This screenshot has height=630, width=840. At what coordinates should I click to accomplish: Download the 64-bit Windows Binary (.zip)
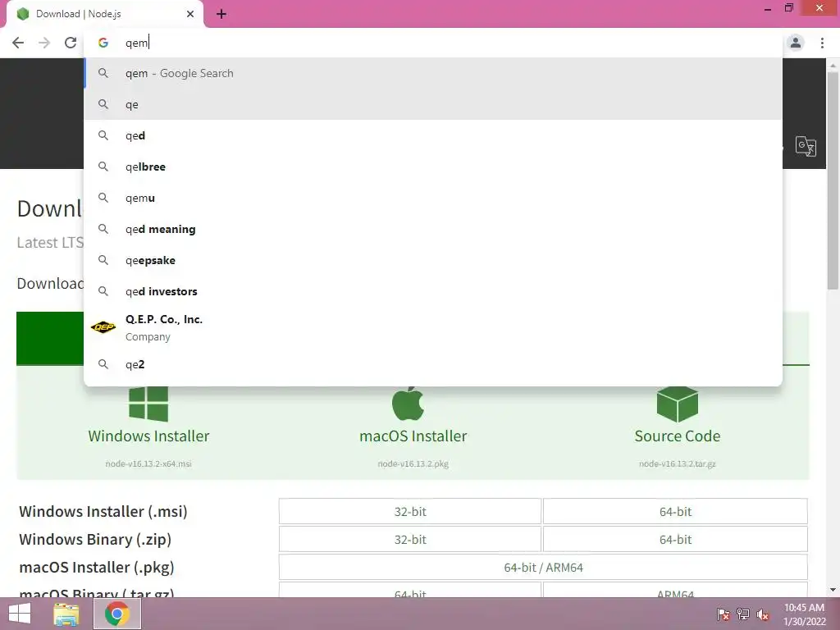[x=675, y=540]
